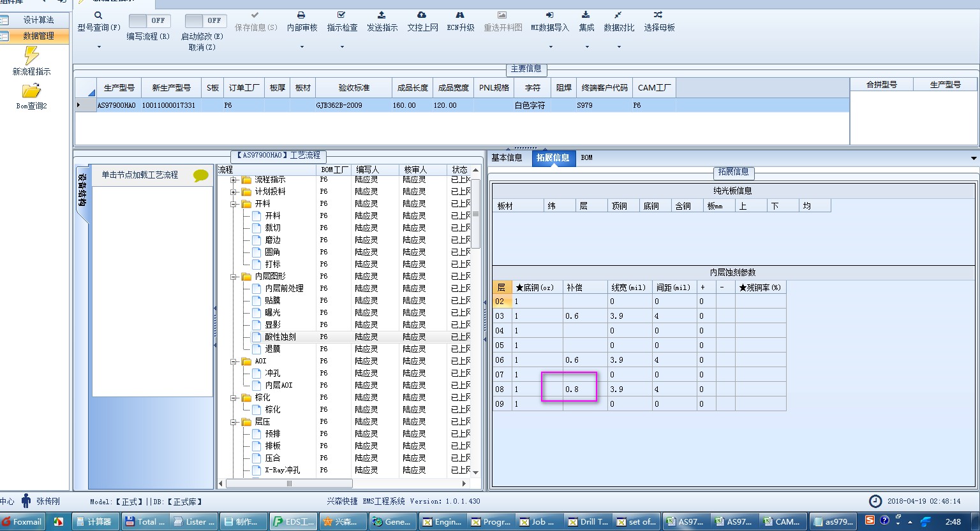Select 设计算法 in the sidebar
Viewport: 980px width, 531px height.
(39, 20)
